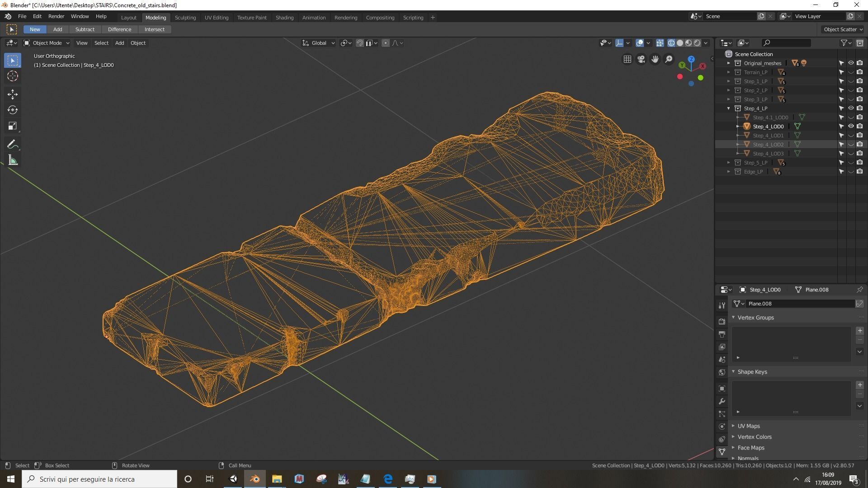Open the Modifiers wrench properties tab
868x488 pixels.
pyautogui.click(x=722, y=401)
